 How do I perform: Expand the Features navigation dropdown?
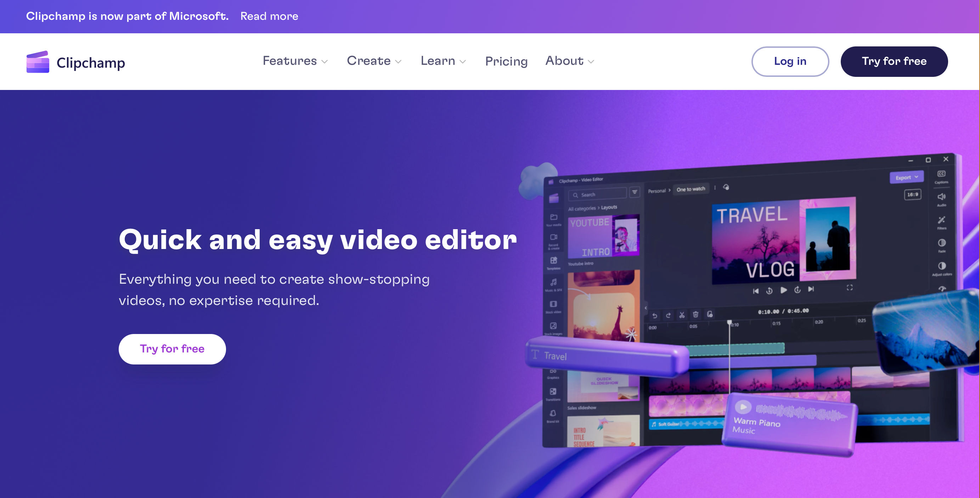pos(295,60)
